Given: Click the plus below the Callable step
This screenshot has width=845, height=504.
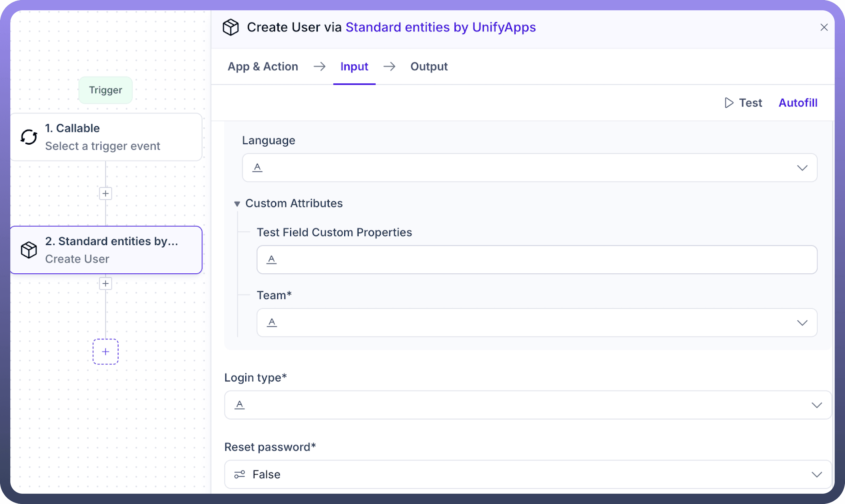Looking at the screenshot, I should [x=106, y=194].
